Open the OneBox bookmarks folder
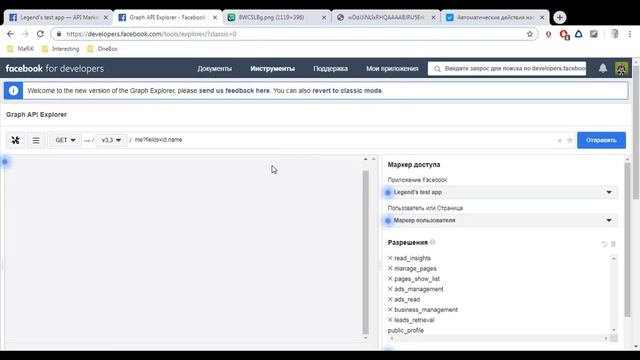This screenshot has width=640, height=360. 102,49
